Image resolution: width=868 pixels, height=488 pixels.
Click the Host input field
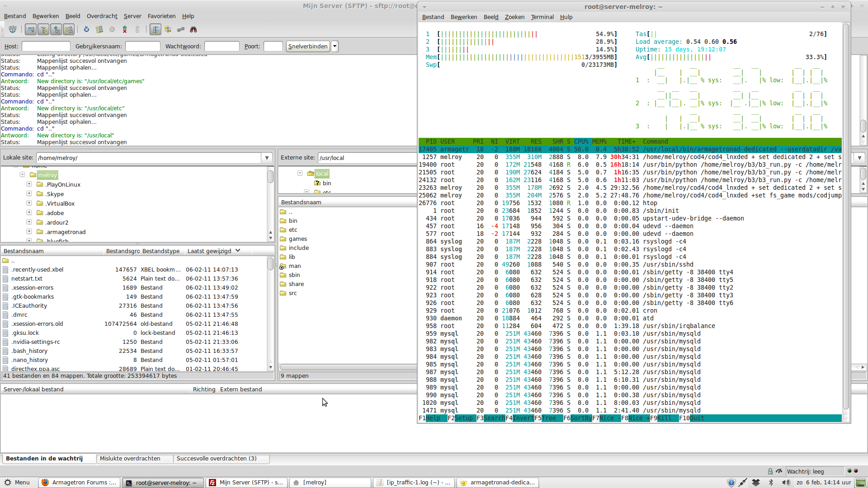46,46
